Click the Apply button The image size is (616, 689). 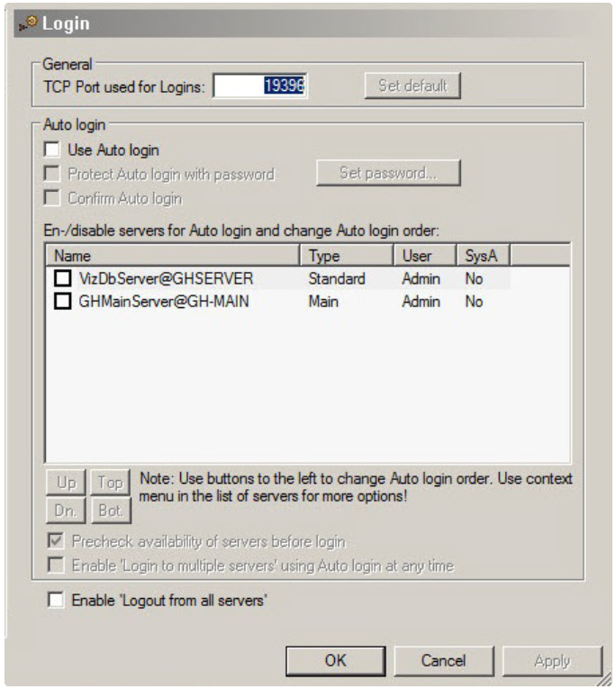[552, 660]
